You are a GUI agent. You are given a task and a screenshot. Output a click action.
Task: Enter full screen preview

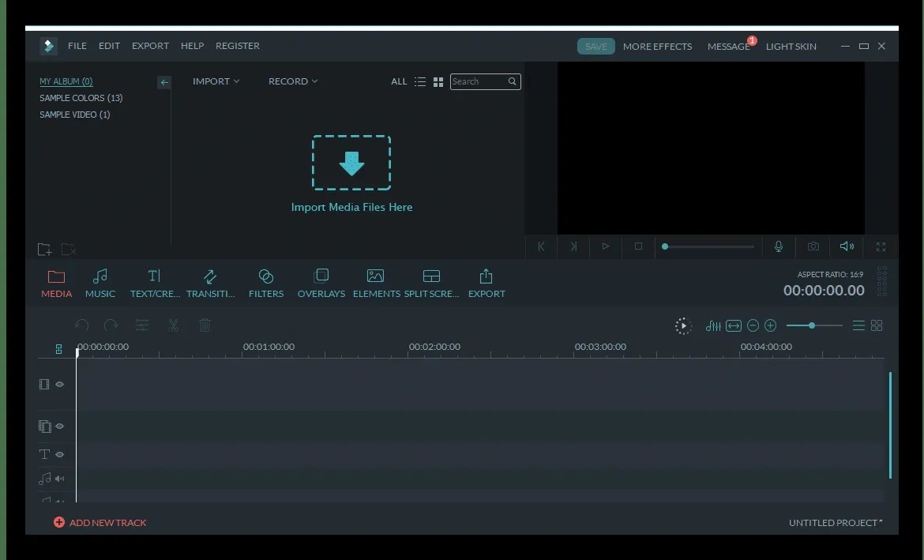coord(881,246)
